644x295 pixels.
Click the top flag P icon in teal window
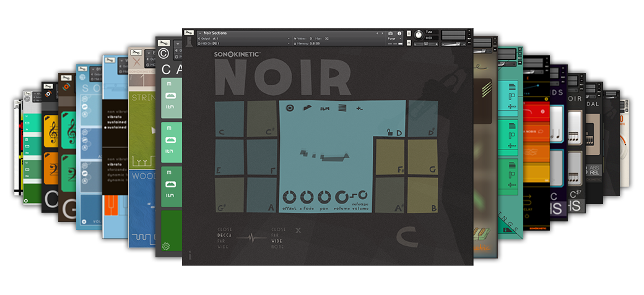[511, 97]
